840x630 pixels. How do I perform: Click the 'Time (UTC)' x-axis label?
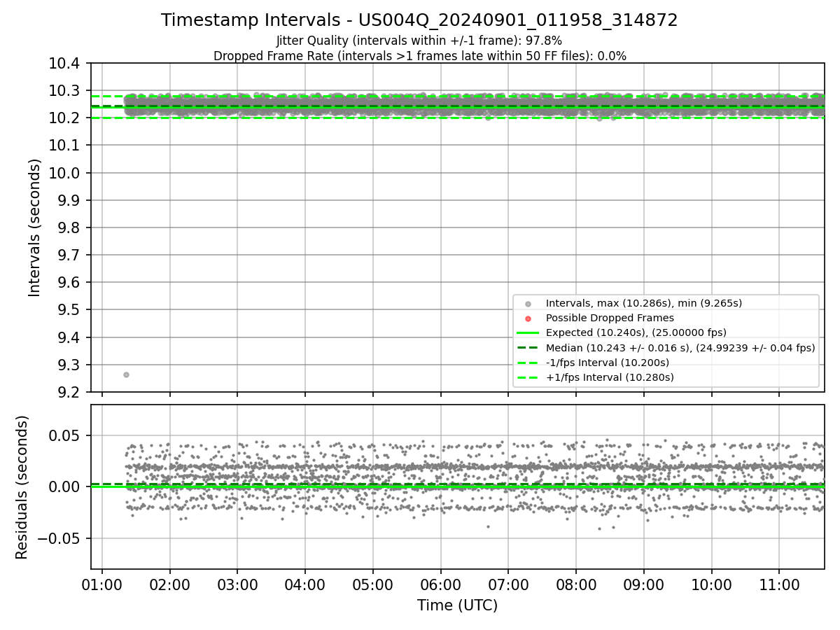(x=457, y=605)
